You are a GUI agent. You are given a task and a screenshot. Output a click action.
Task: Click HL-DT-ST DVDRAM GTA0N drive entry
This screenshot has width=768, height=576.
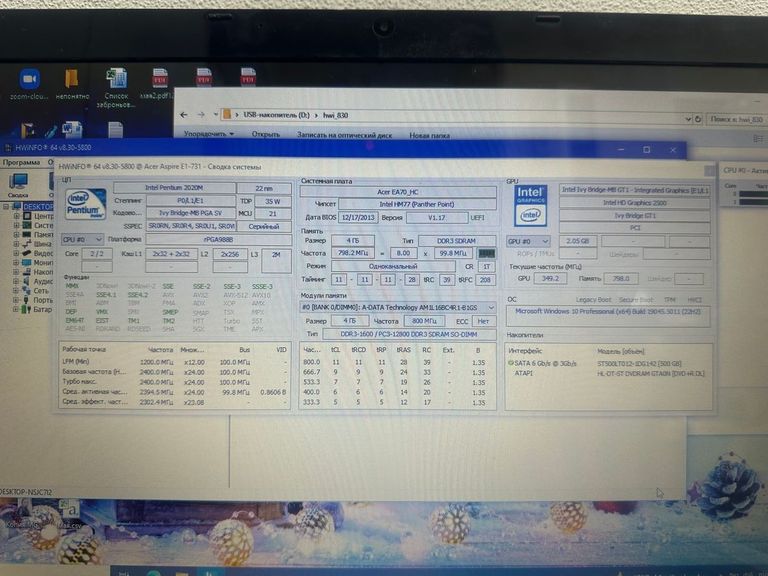(650, 373)
